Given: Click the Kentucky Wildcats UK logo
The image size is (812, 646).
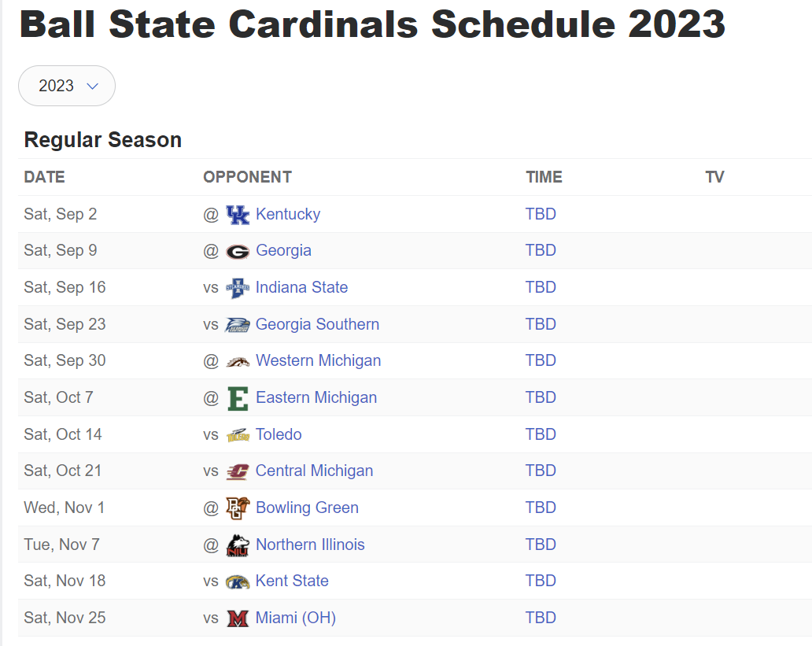Looking at the screenshot, I should tap(238, 215).
